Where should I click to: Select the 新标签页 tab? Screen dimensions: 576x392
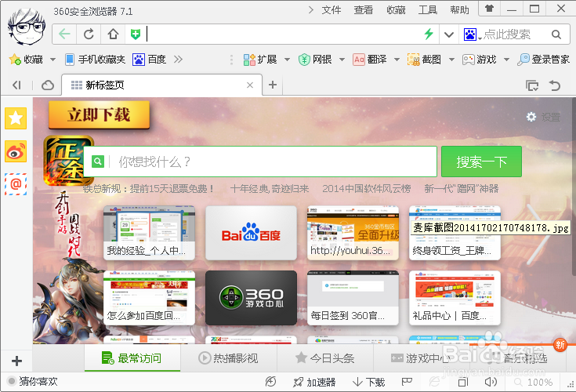click(161, 85)
